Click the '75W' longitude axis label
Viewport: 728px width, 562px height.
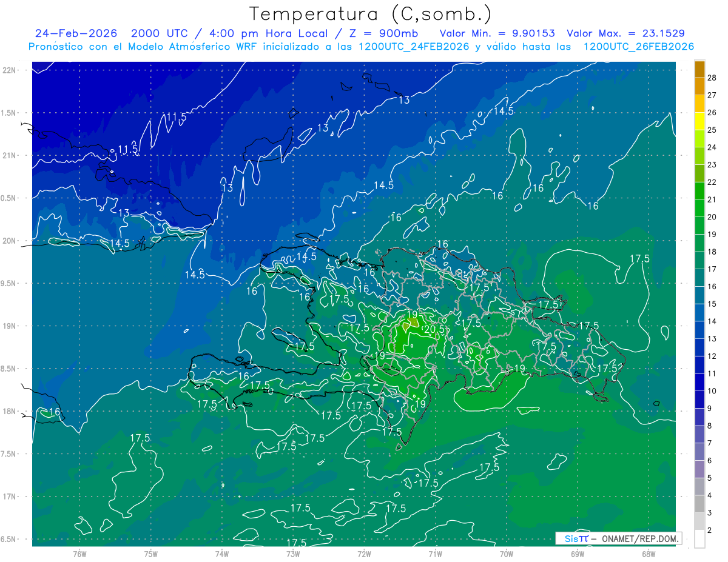click(x=150, y=554)
